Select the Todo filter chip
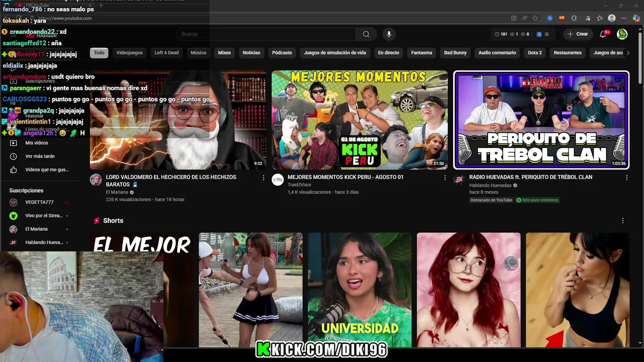This screenshot has height=362, width=644. click(x=99, y=53)
